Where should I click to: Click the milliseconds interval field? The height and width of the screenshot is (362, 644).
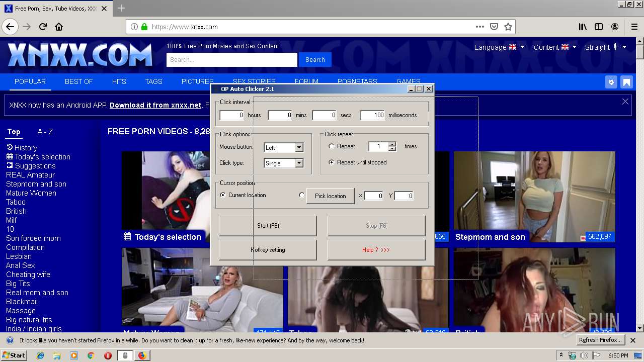point(373,115)
